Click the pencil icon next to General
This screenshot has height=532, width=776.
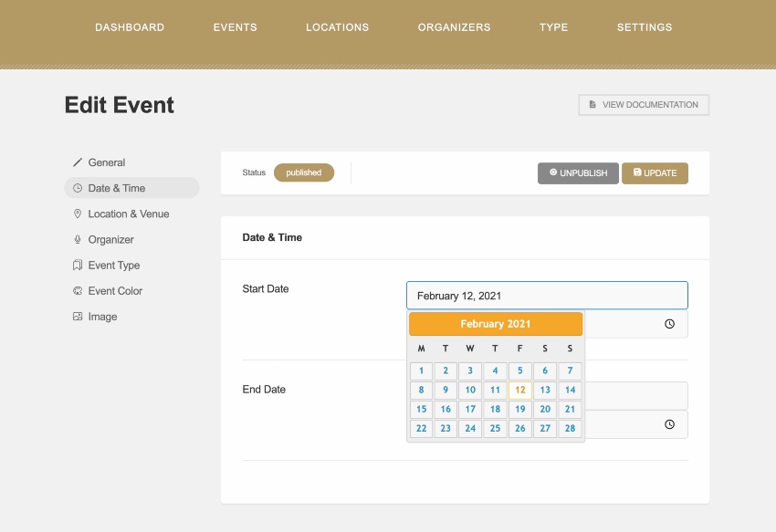tap(78, 162)
